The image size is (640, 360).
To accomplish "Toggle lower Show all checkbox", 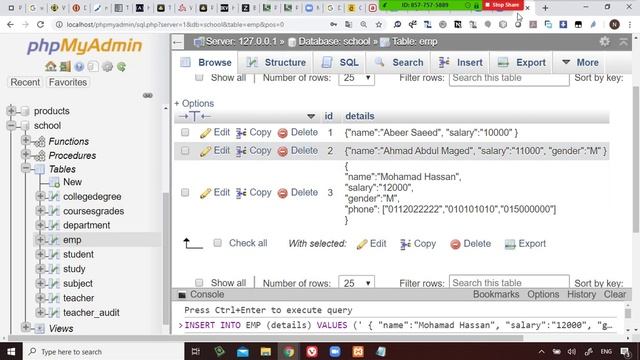I will coord(199,282).
